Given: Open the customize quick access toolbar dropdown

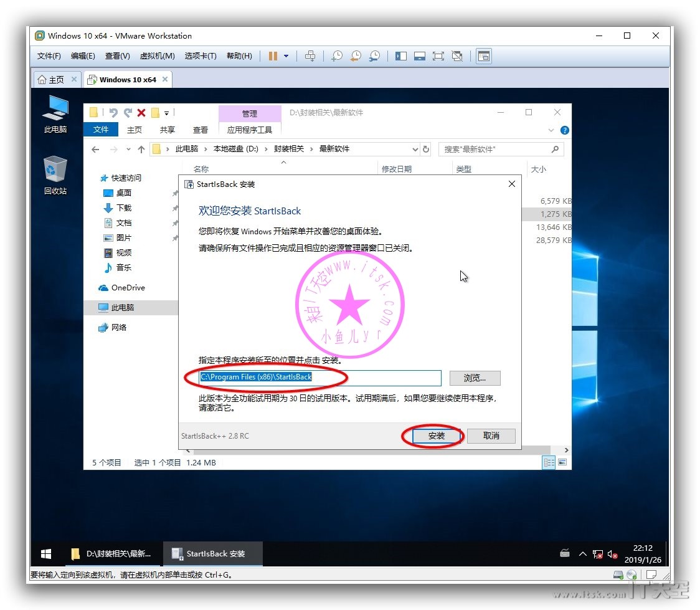Looking at the screenshot, I should click(166, 113).
